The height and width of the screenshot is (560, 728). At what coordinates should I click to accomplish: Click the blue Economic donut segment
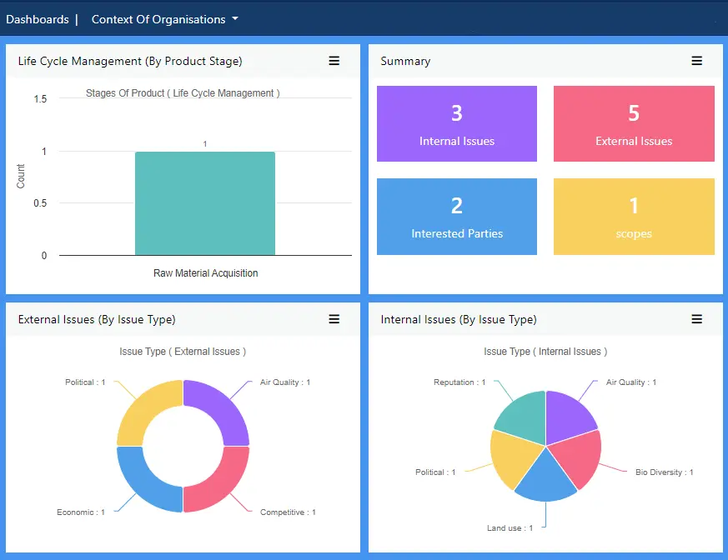(x=145, y=483)
